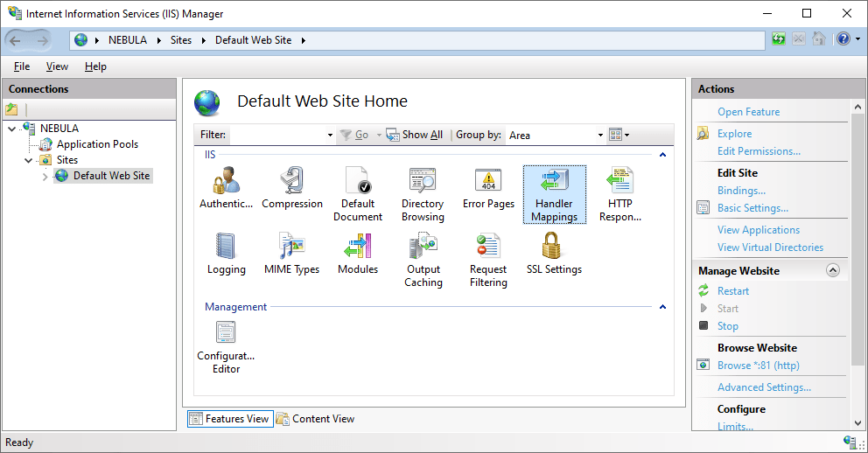
Task: Stop the website
Action: coord(727,326)
